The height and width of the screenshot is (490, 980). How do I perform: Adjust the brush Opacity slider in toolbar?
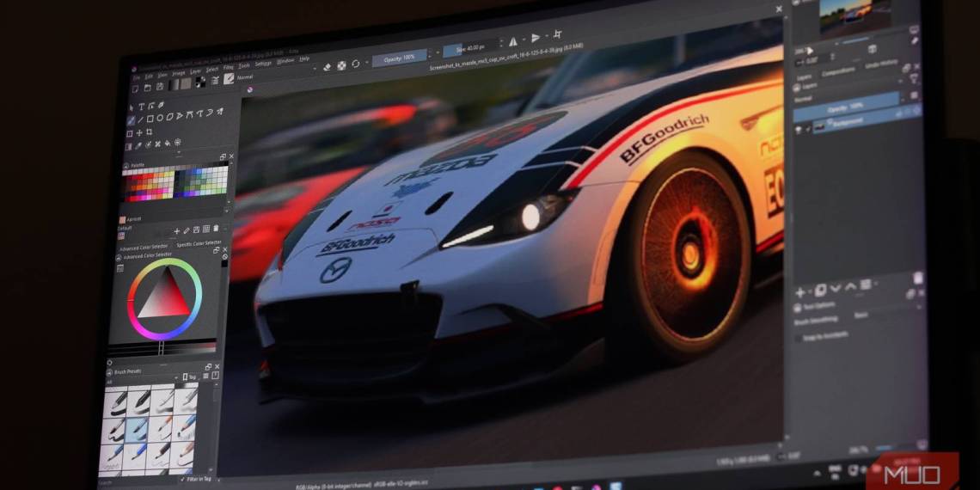pos(400,58)
